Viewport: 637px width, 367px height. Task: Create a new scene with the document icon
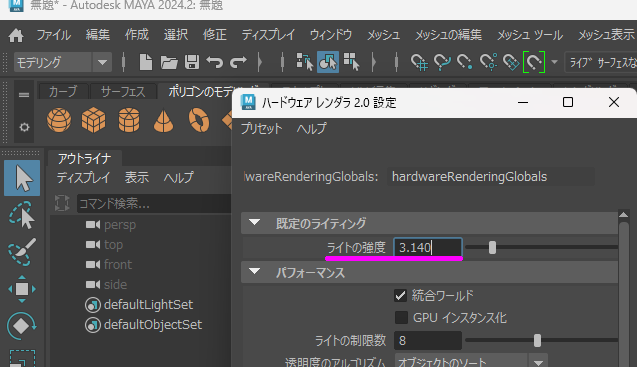click(x=145, y=62)
